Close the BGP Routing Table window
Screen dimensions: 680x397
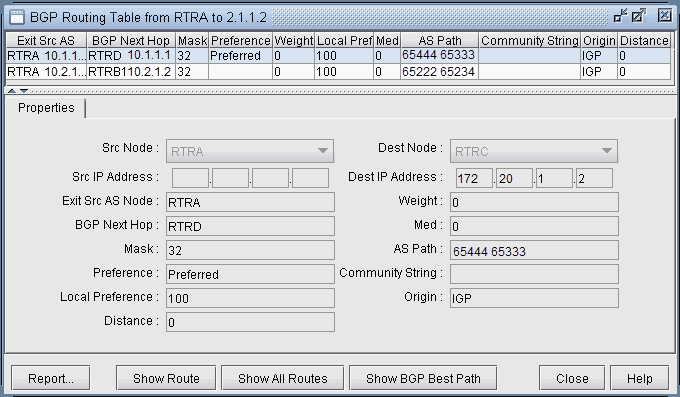click(x=664, y=16)
